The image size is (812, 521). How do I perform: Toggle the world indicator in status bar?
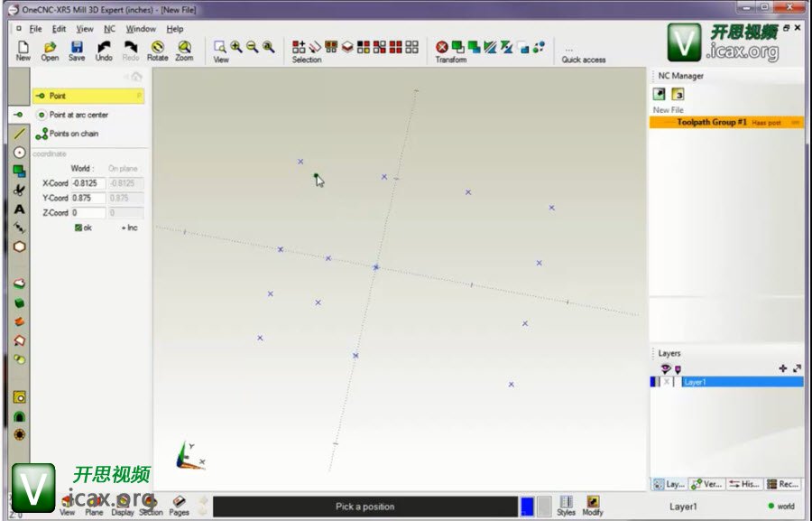[781, 506]
